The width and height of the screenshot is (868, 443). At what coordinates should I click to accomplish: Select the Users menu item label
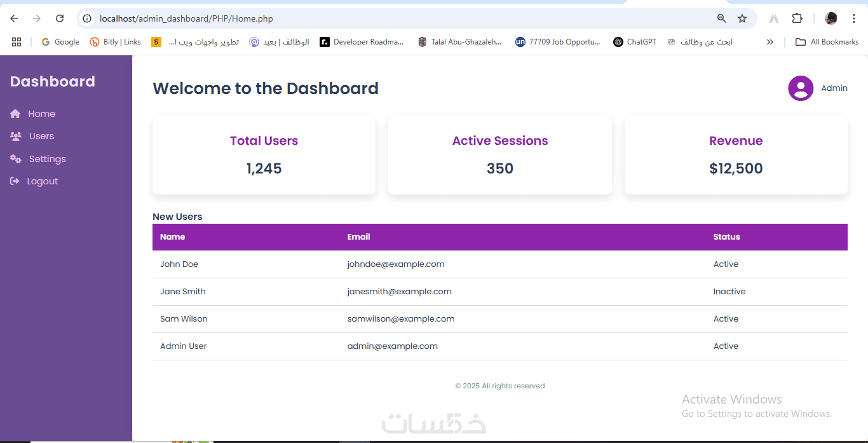[41, 136]
